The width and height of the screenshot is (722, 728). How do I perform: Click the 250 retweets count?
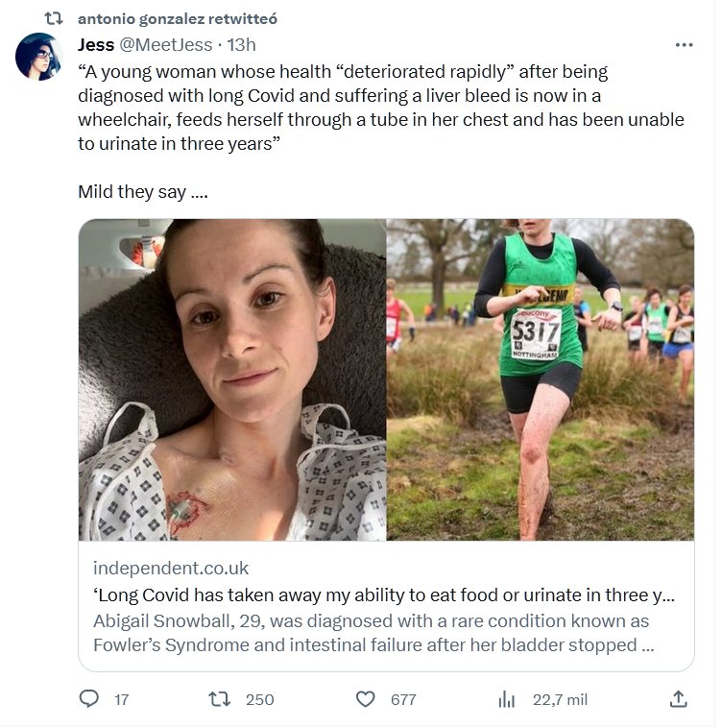click(259, 699)
